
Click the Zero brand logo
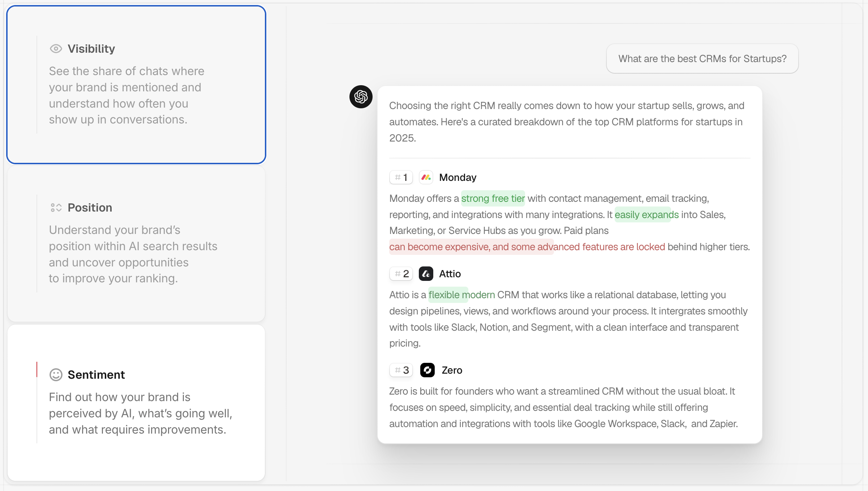(427, 370)
